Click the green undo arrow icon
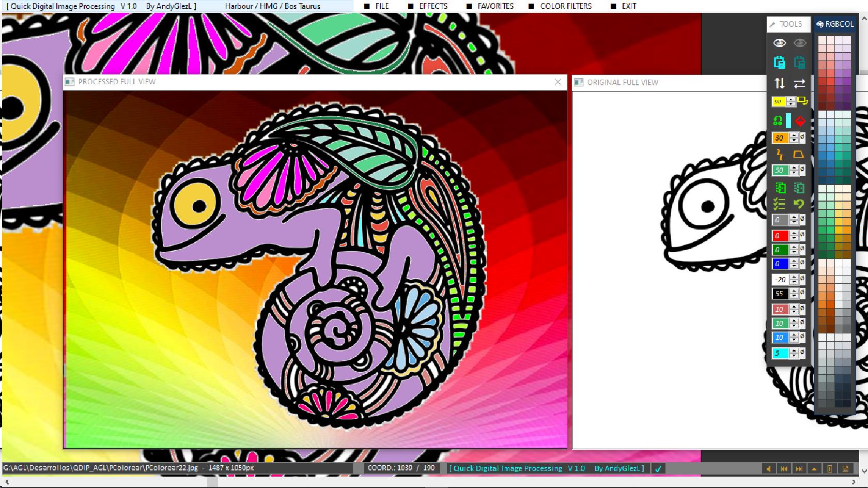 point(800,204)
